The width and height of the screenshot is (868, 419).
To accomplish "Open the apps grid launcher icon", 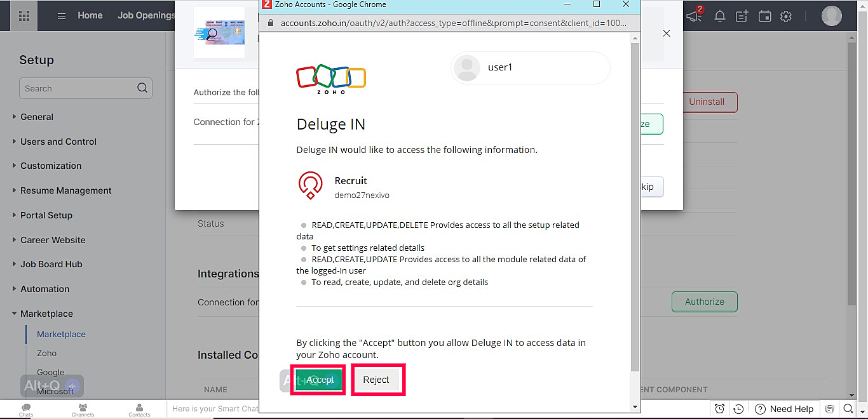I will click(x=24, y=16).
